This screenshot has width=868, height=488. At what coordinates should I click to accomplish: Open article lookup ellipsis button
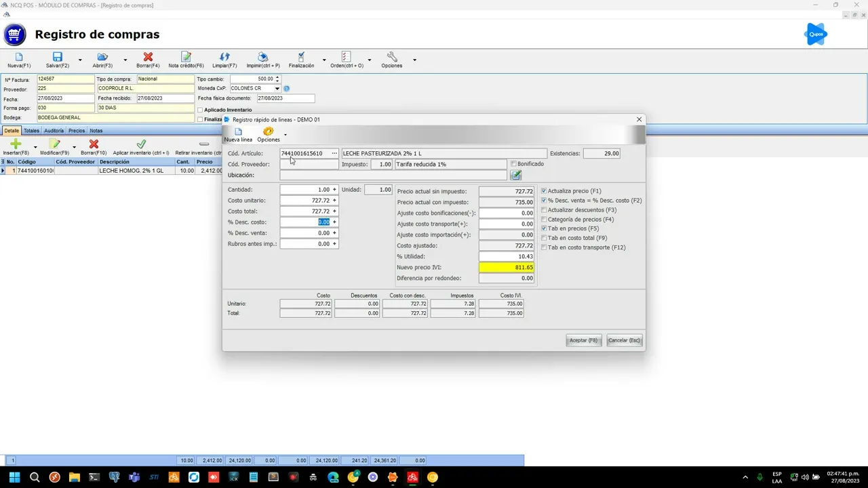coord(334,154)
